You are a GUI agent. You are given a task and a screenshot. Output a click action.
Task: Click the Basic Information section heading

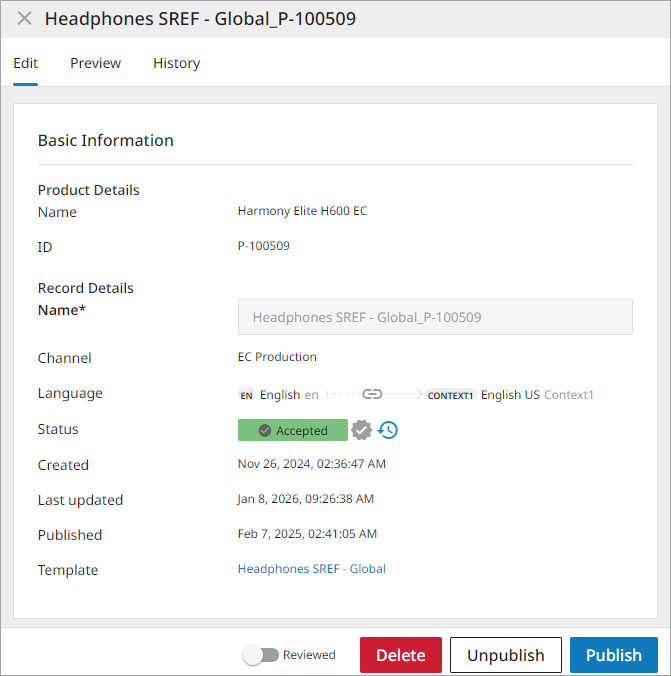pos(106,141)
